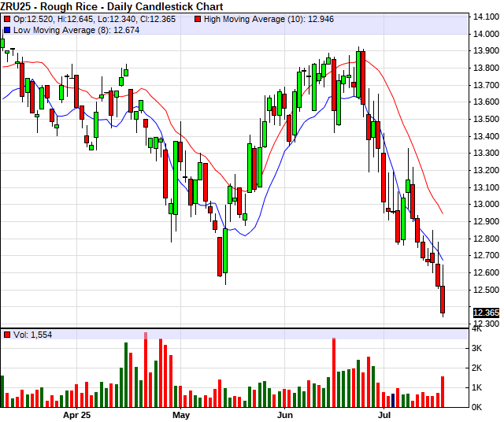
Task: Click the Jun date label
Action: point(285,414)
